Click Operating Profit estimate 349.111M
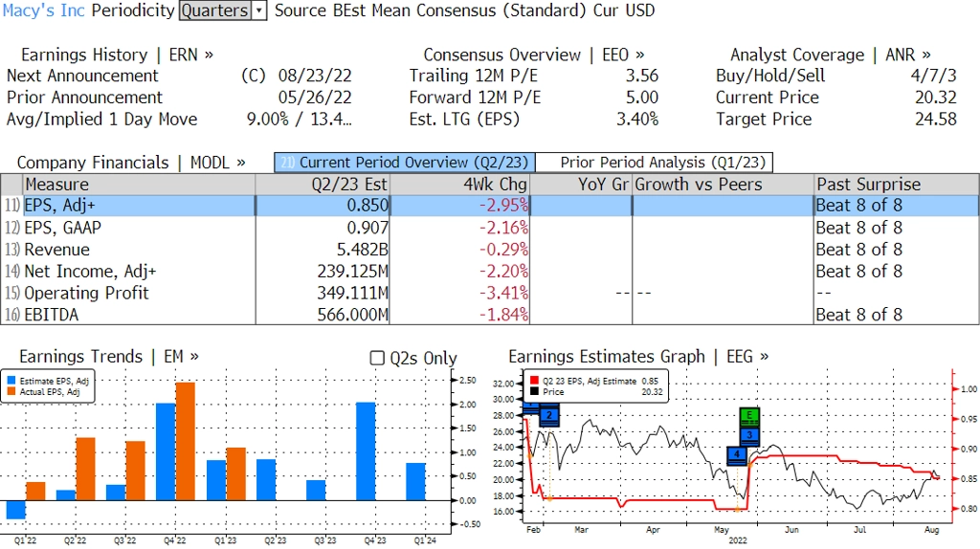Screen dimensions: 980x549 pos(352,293)
